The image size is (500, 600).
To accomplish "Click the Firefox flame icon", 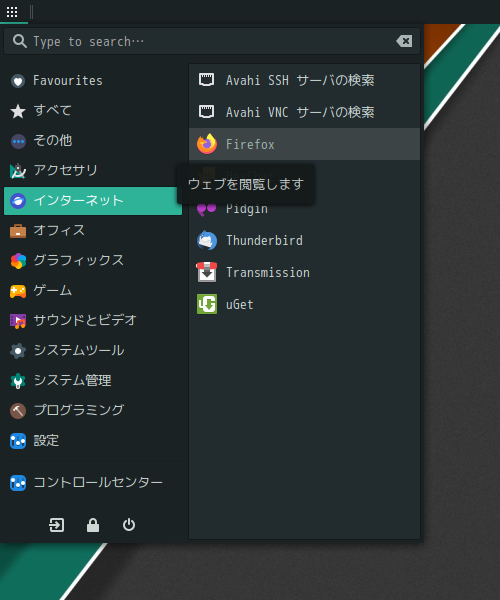I will pyautogui.click(x=207, y=144).
